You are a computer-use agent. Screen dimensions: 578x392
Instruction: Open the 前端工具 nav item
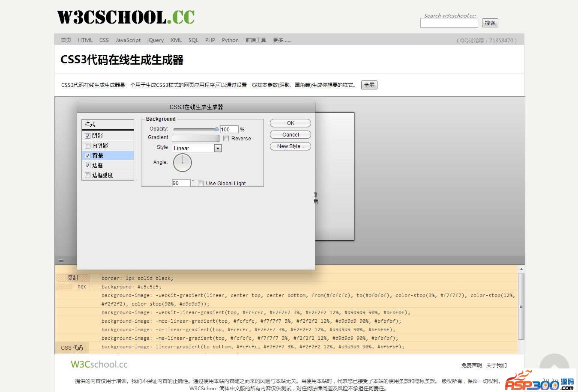click(x=256, y=40)
